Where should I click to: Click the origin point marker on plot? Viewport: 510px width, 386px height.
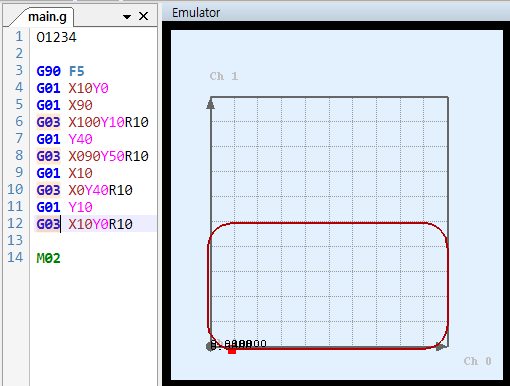pyautogui.click(x=210, y=346)
